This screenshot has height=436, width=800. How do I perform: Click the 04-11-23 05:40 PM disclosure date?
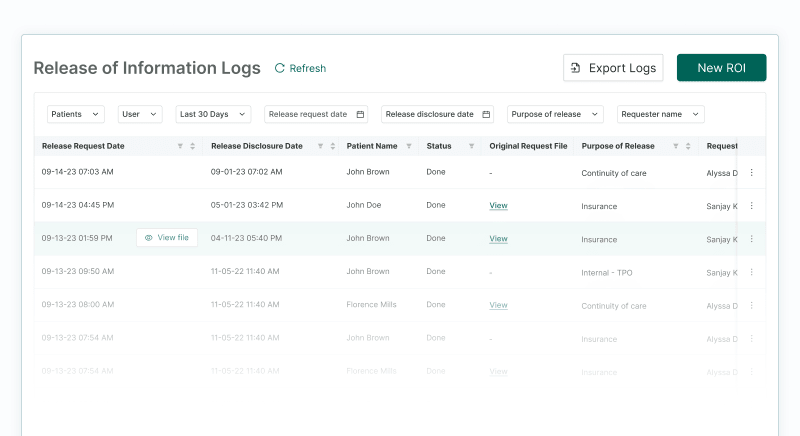[246, 238]
